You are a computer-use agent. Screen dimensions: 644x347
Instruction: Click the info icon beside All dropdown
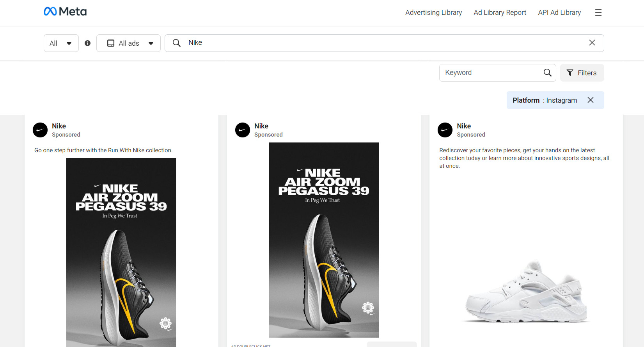pos(87,43)
